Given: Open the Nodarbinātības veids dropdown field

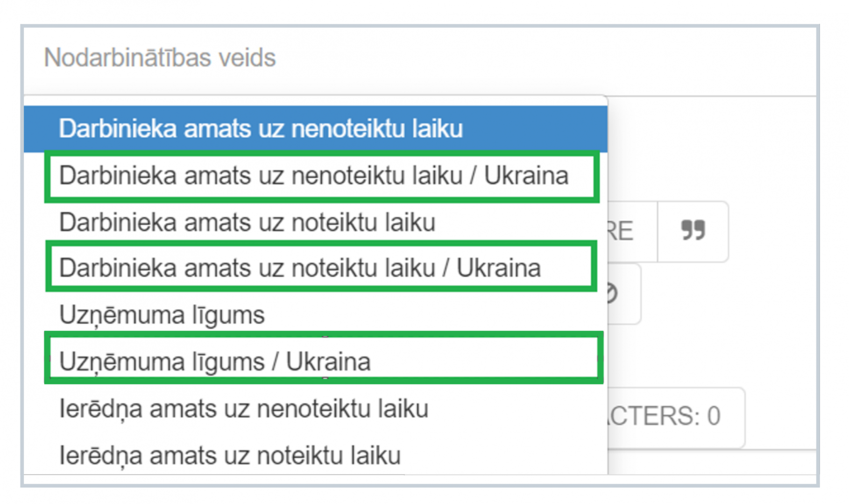Looking at the screenshot, I should coord(419,59).
